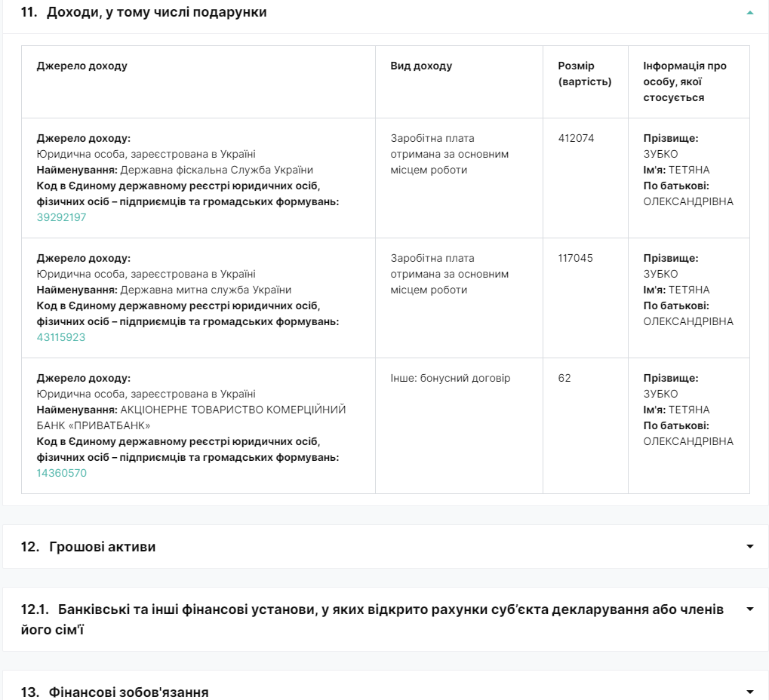Viewport: 769px width, 700px height.
Task: Click the section 11 Доходи heading
Action: (x=143, y=12)
